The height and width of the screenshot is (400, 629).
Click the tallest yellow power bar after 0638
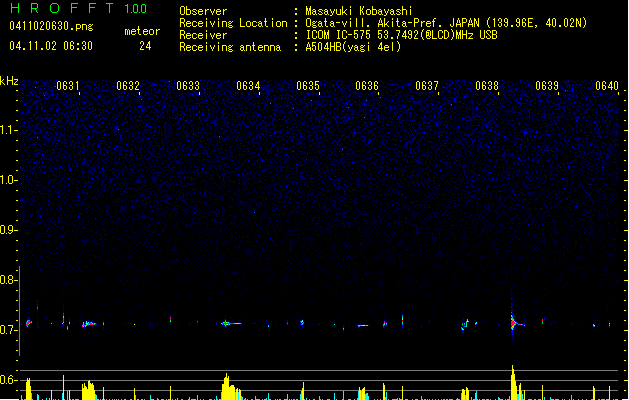click(x=513, y=382)
